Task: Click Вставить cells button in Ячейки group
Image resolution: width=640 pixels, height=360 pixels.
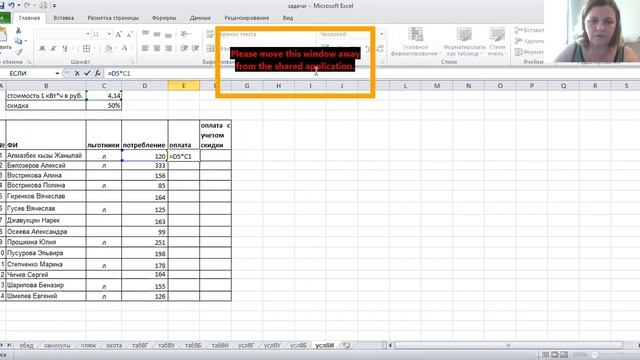Action: coord(529,30)
